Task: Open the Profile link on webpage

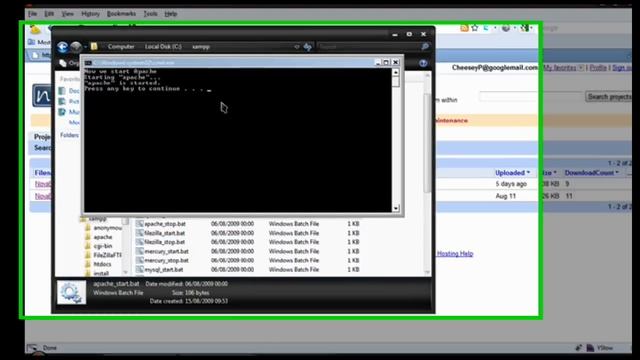Action: [x=598, y=68]
